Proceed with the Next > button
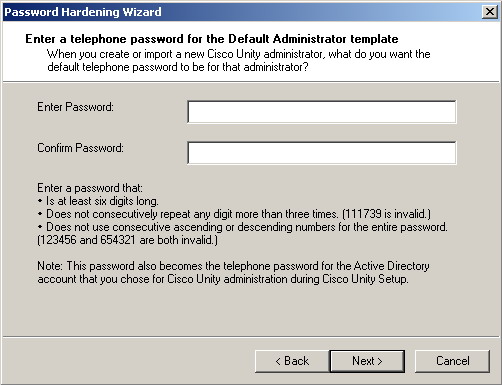502x385 pixels. coord(367,361)
